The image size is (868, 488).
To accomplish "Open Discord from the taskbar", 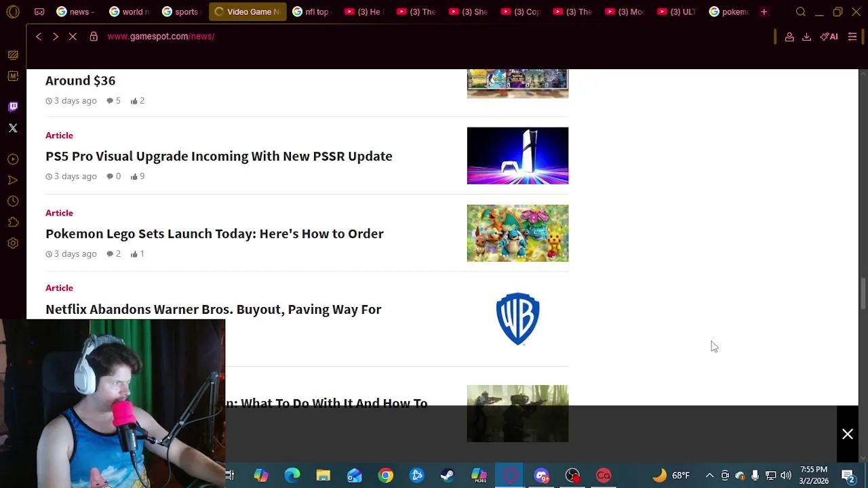I will point(541,476).
